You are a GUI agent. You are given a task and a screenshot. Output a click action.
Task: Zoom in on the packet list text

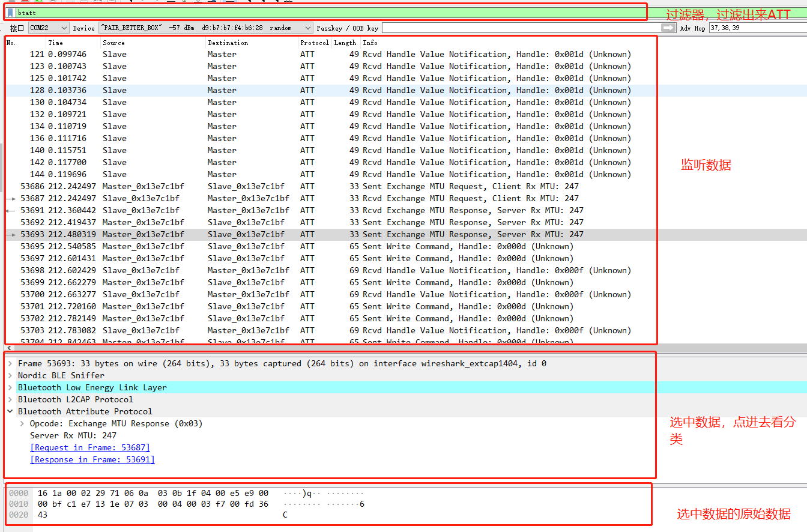(x=250, y=1)
